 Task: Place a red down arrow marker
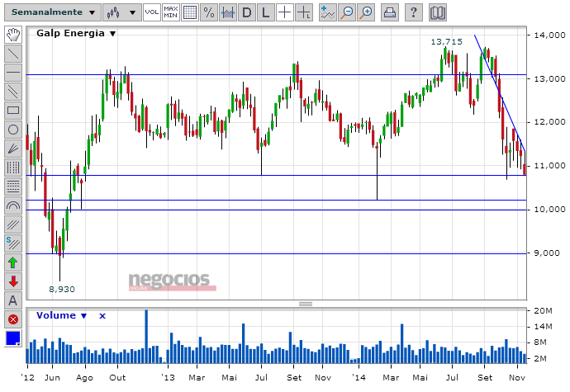(13, 281)
